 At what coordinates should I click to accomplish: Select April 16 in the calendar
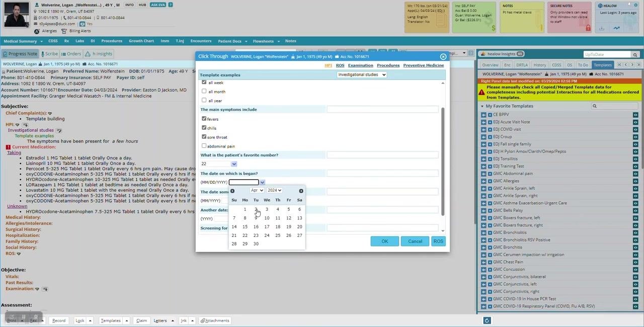(x=256, y=227)
